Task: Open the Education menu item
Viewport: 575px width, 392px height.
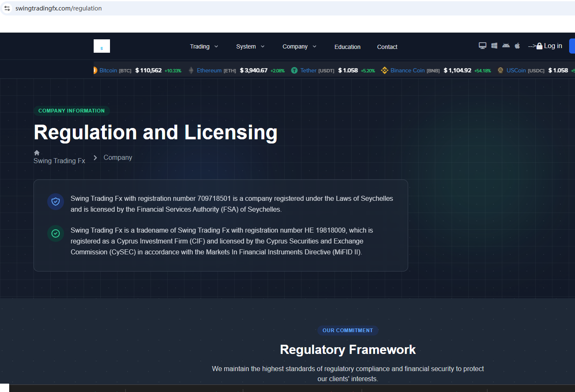Action: pos(347,47)
